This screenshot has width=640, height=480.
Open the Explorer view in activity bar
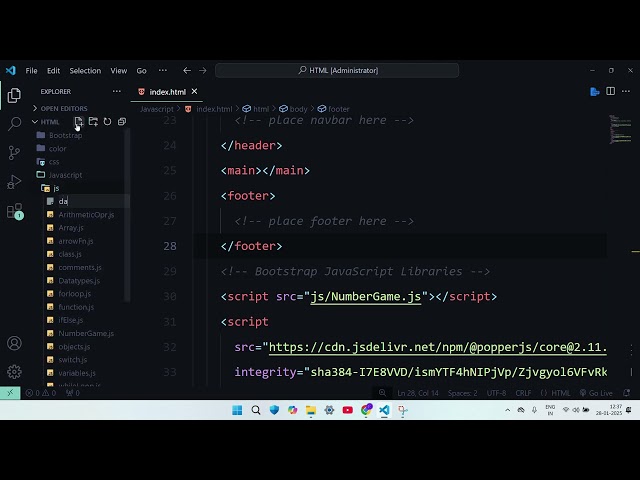(x=14, y=96)
